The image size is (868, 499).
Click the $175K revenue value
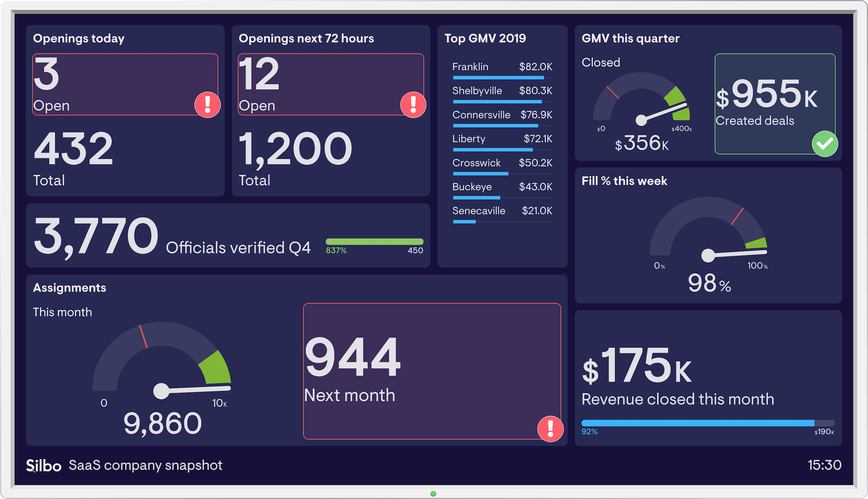tap(637, 366)
